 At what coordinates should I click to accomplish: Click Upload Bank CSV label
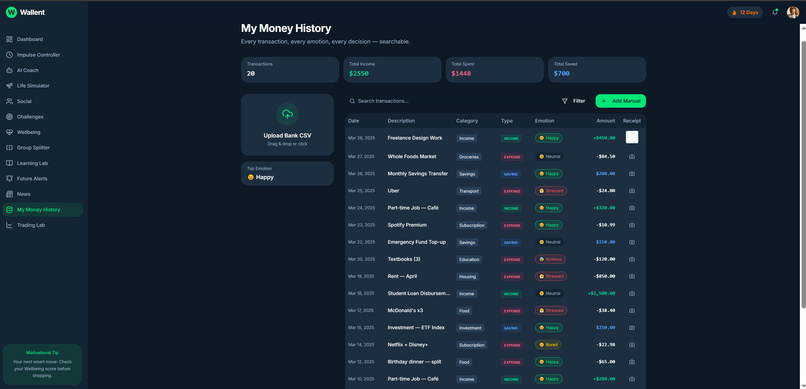287,136
